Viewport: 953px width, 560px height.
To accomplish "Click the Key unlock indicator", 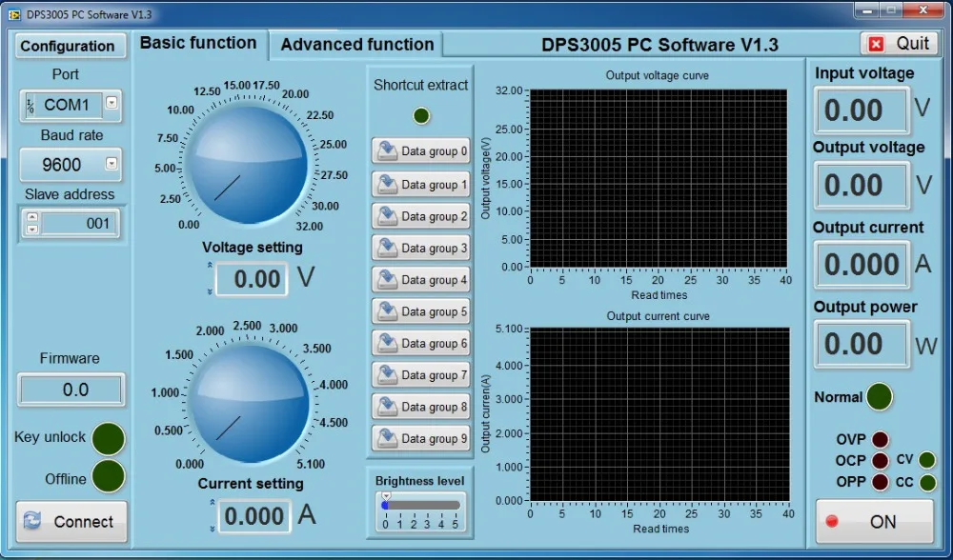I will click(107, 439).
